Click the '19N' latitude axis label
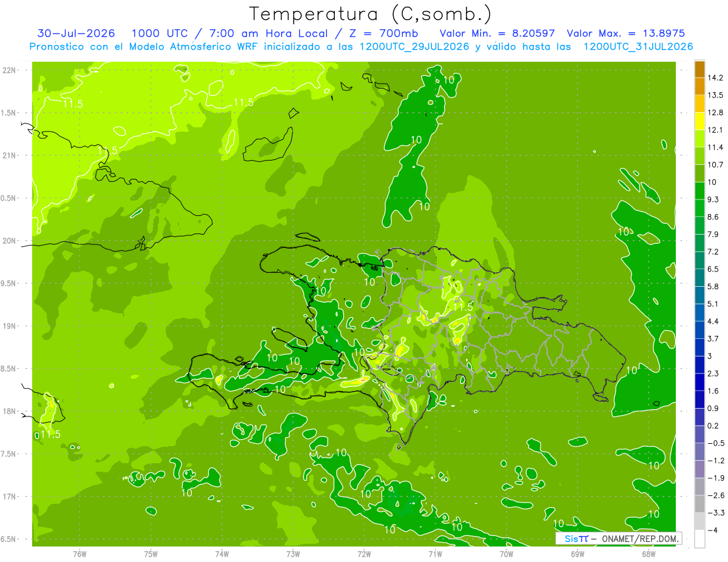This screenshot has width=728, height=562. coord(10,326)
